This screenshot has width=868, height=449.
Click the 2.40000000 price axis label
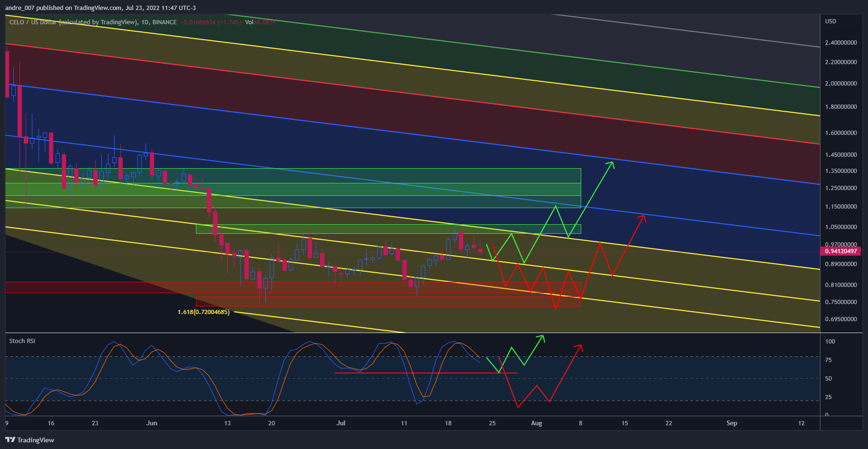pos(841,43)
